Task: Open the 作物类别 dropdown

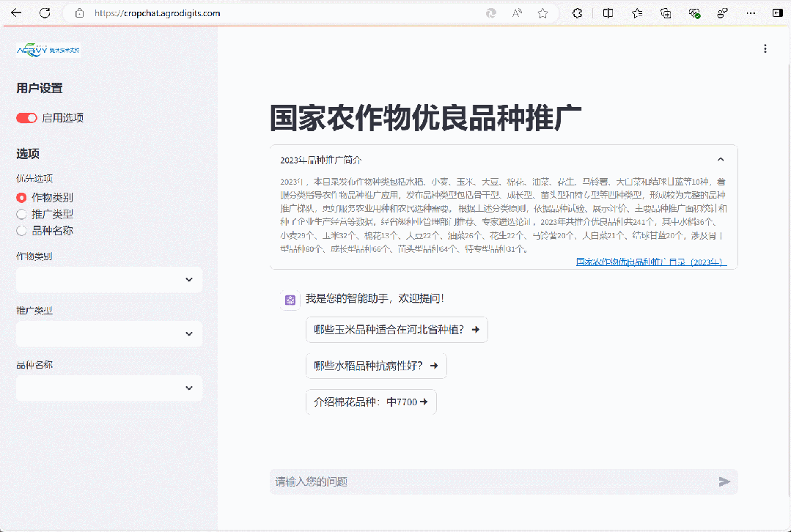Action: click(x=109, y=280)
